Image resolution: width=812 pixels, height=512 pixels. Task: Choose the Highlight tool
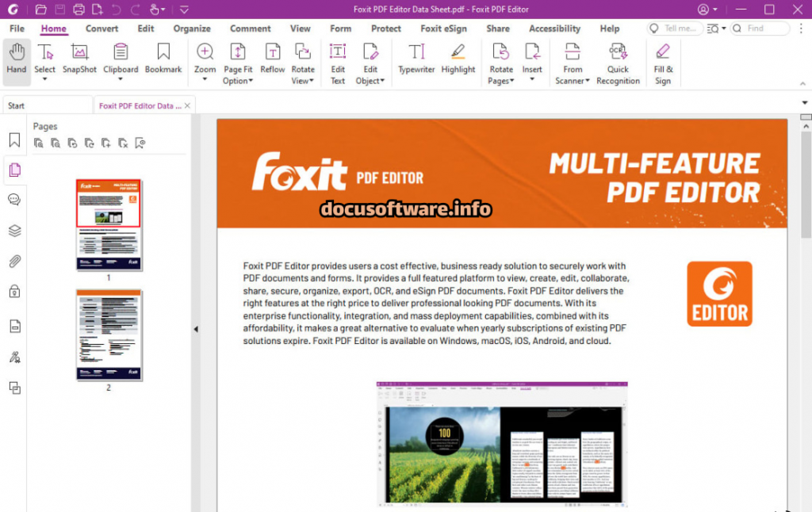tap(458, 60)
